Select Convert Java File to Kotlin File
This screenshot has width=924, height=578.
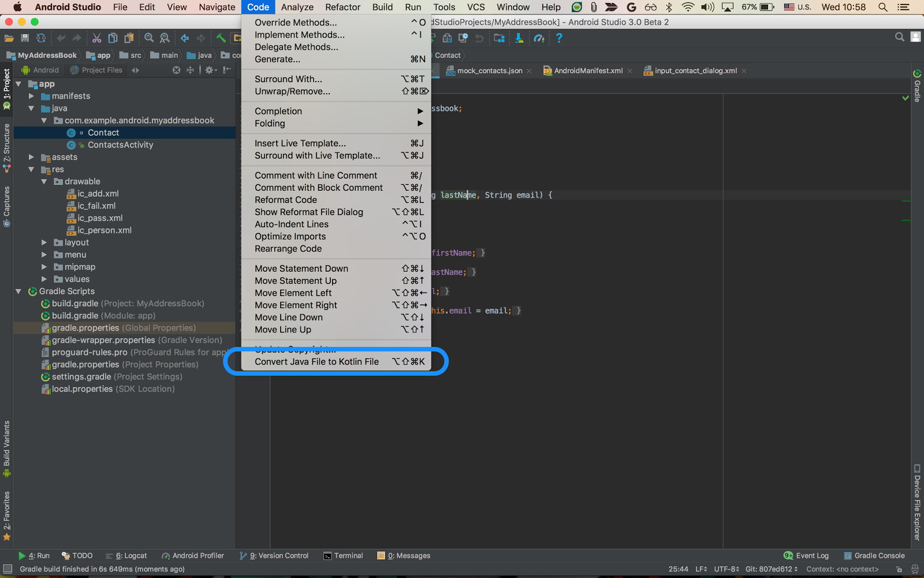point(316,362)
